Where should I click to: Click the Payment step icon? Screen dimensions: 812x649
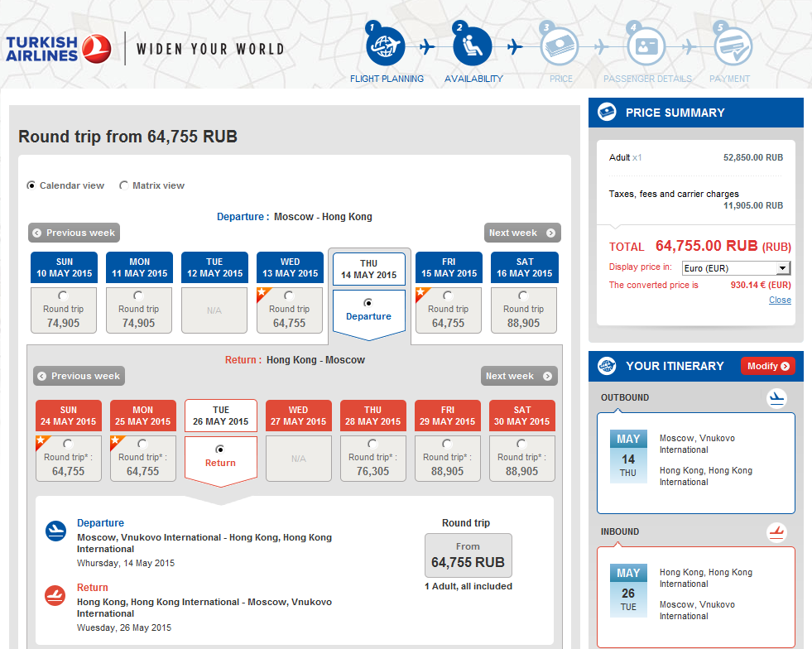click(733, 46)
